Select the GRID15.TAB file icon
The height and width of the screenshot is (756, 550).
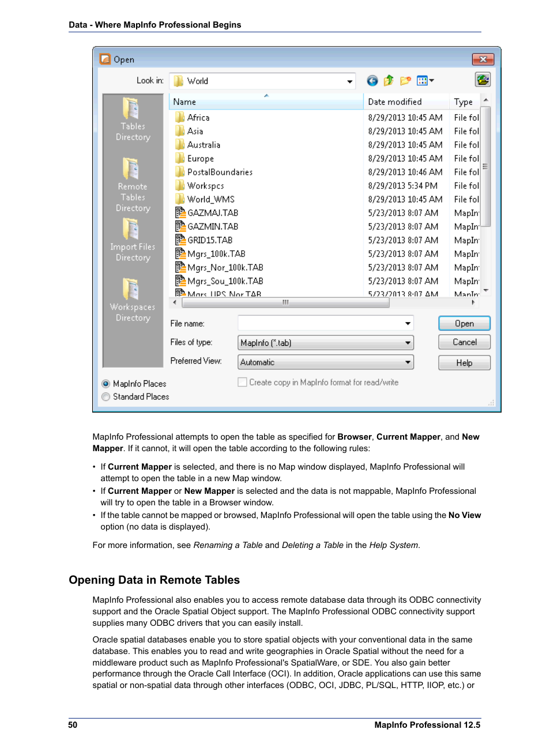[180, 240]
